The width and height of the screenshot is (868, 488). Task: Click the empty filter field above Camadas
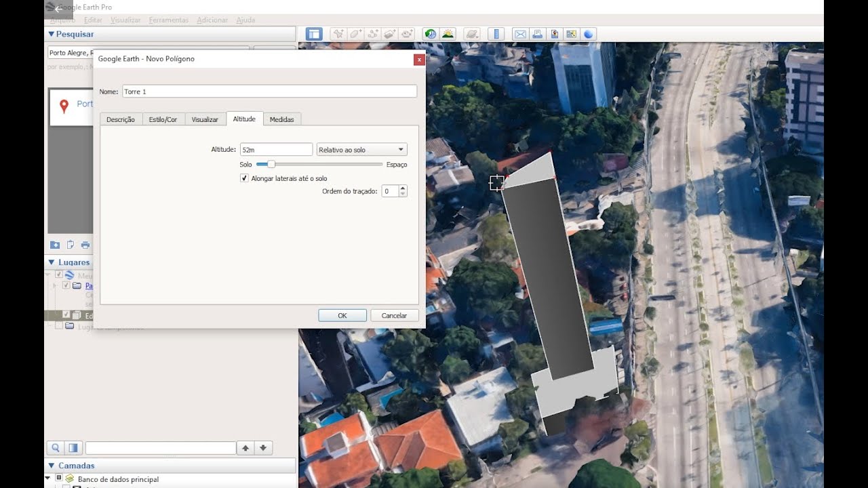(160, 448)
